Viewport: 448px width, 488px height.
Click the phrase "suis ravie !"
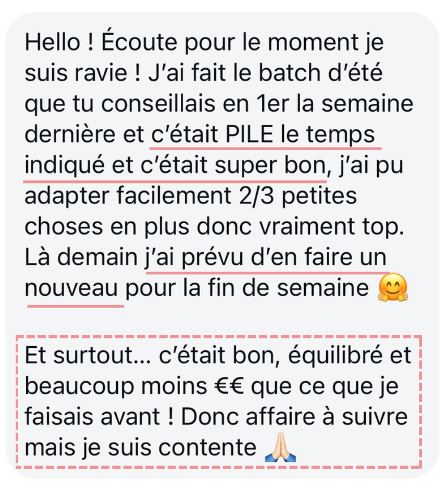pyautogui.click(x=83, y=73)
